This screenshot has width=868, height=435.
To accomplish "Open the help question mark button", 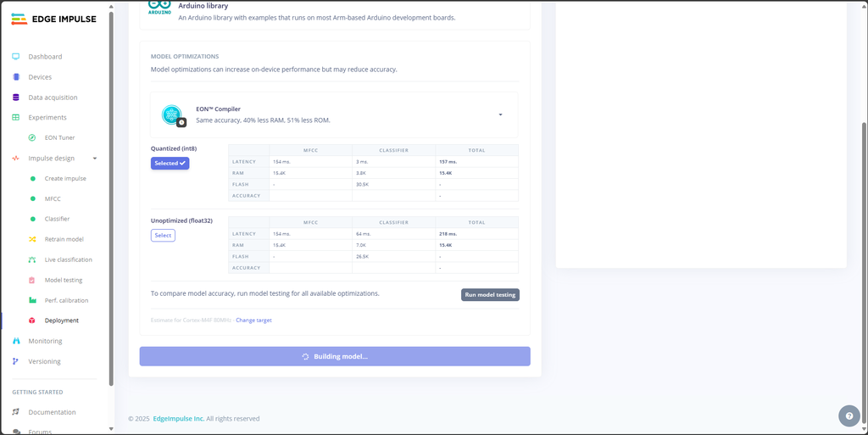I will [849, 416].
